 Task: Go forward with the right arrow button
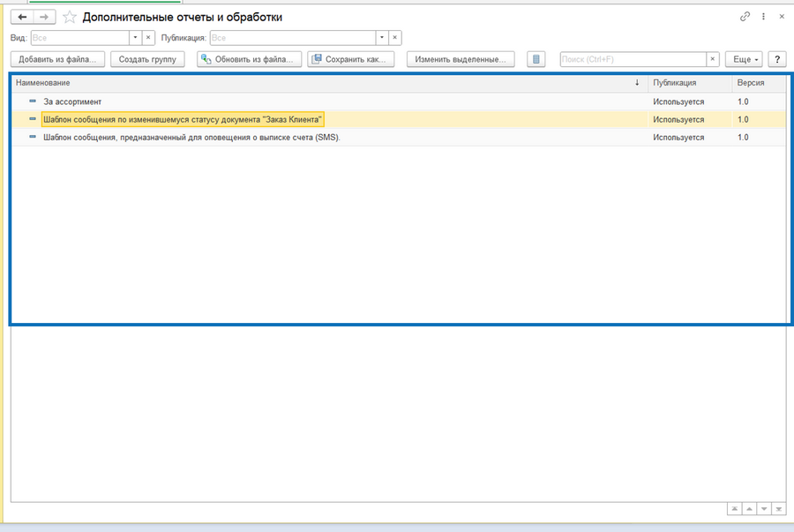(x=45, y=18)
